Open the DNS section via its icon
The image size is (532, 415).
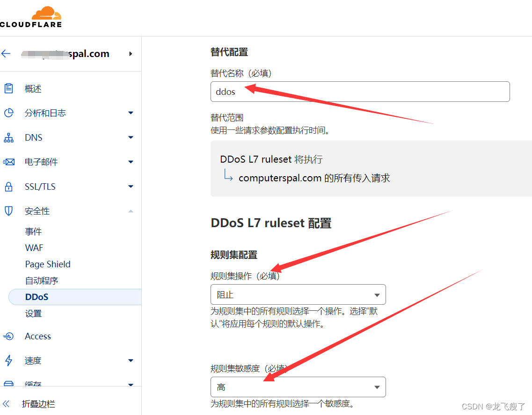tap(10, 137)
